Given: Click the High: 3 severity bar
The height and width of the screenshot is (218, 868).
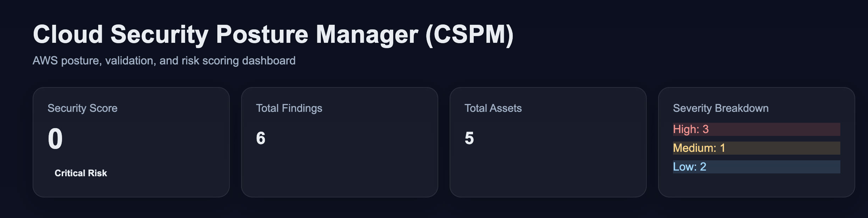Looking at the screenshot, I should (x=756, y=129).
